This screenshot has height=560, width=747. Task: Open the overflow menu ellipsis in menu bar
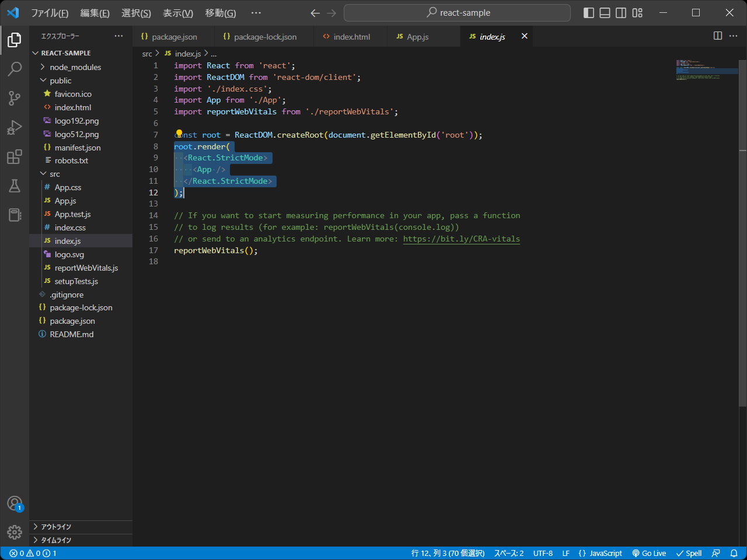tap(256, 13)
